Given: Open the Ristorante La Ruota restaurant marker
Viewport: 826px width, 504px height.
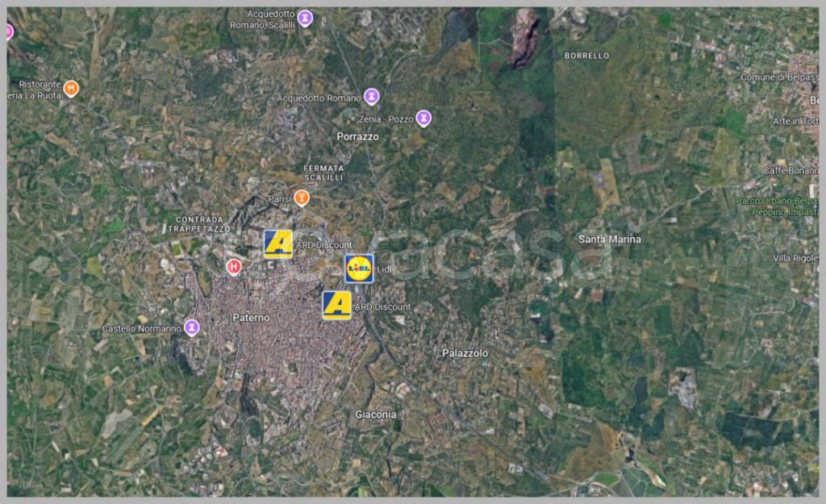Looking at the screenshot, I should (71, 88).
